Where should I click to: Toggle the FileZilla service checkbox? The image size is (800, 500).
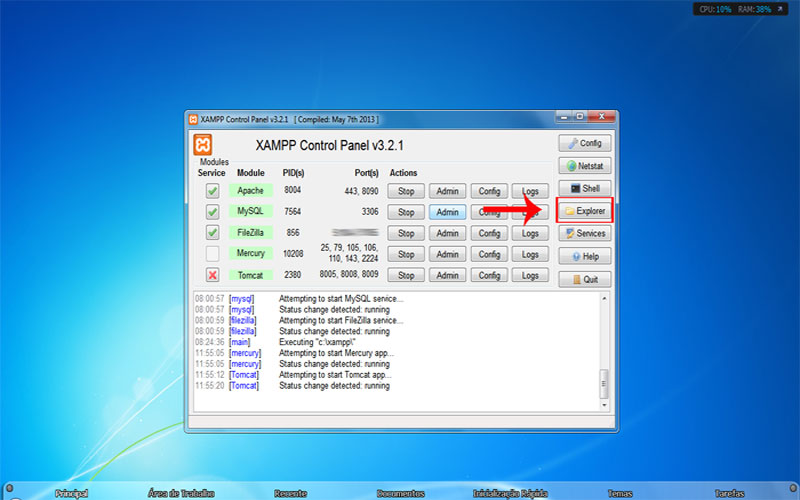[x=212, y=233]
